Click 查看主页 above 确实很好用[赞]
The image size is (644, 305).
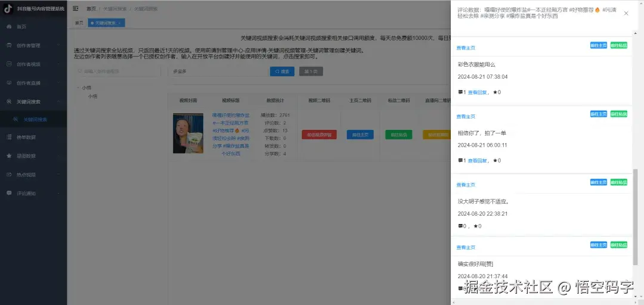466,248
